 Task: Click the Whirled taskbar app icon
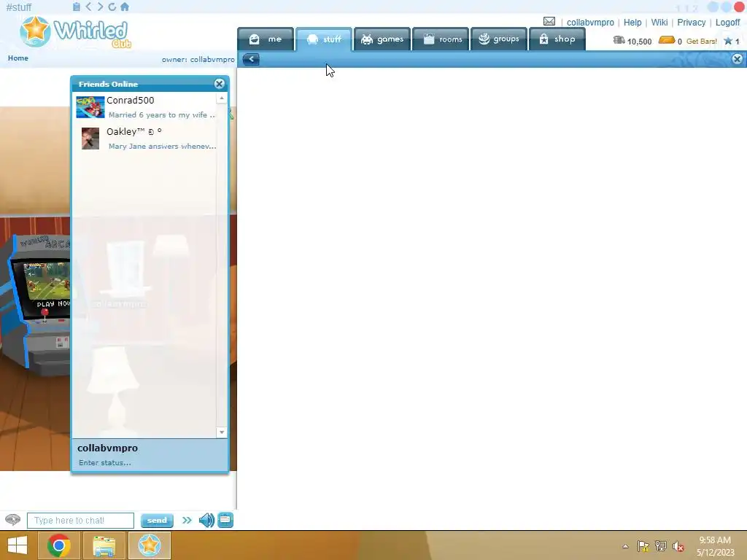(x=149, y=545)
